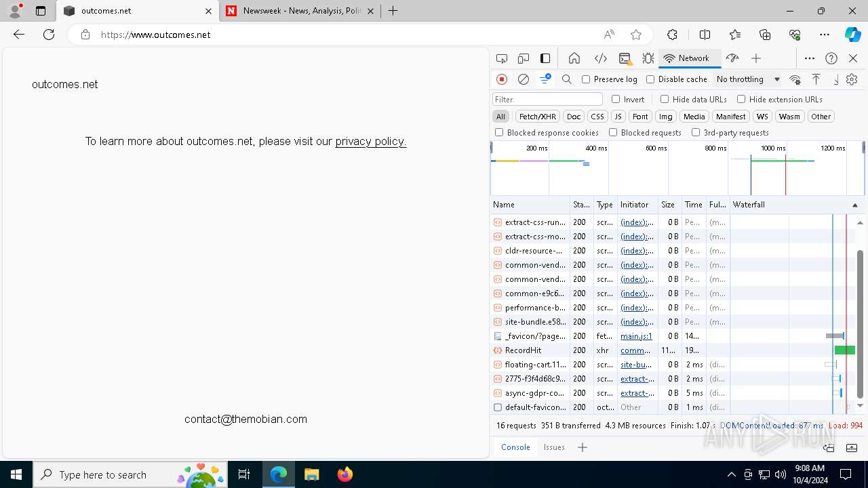Open the Console panel icon in DevTools

tap(625, 58)
